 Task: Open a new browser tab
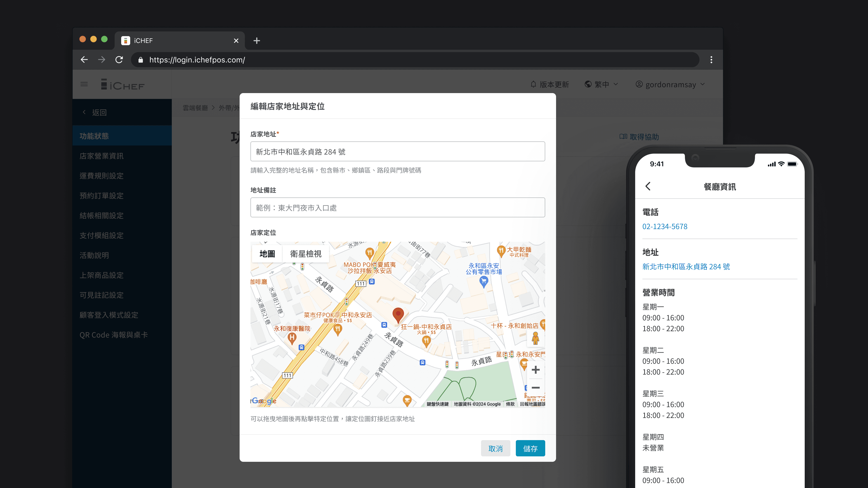pyautogui.click(x=257, y=41)
